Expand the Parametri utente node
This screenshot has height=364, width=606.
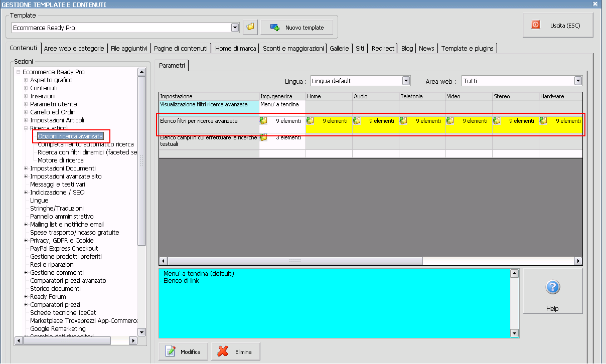pos(26,104)
